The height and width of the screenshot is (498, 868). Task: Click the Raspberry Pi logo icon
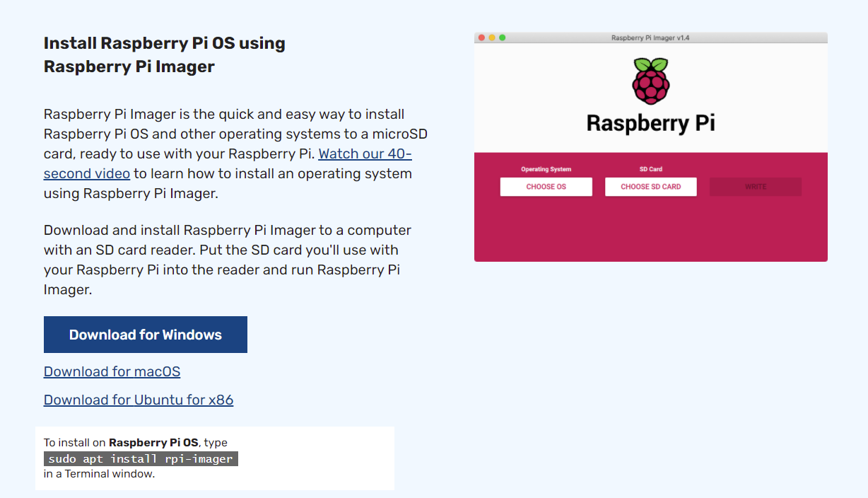(650, 81)
